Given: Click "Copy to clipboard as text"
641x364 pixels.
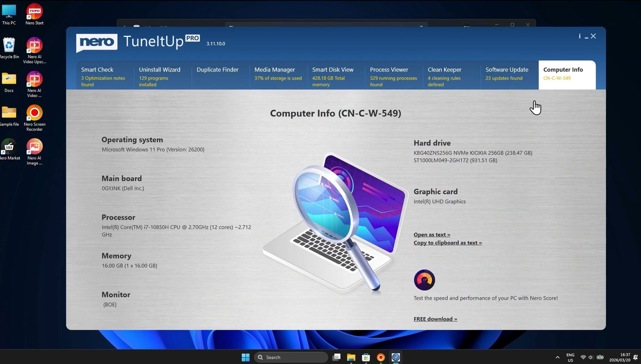Looking at the screenshot, I should [448, 243].
